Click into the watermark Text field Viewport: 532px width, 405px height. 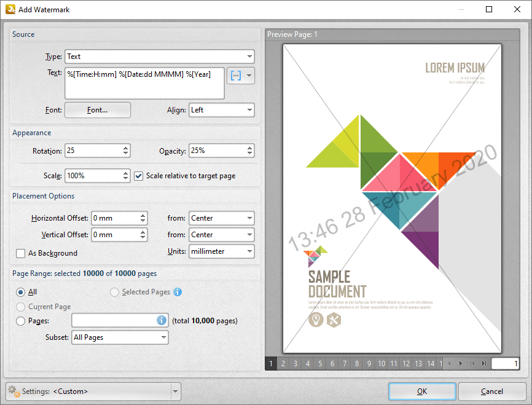(x=144, y=84)
